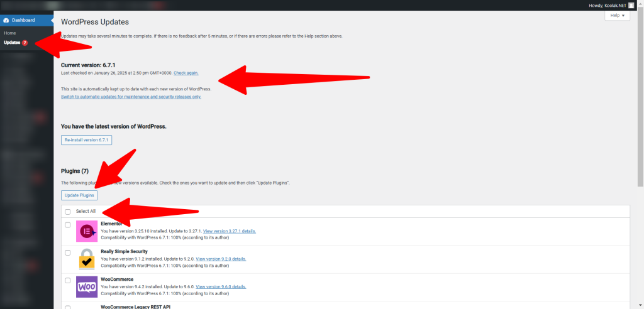
Task: Switch to automatic updates for maintenance only
Action: (131, 97)
